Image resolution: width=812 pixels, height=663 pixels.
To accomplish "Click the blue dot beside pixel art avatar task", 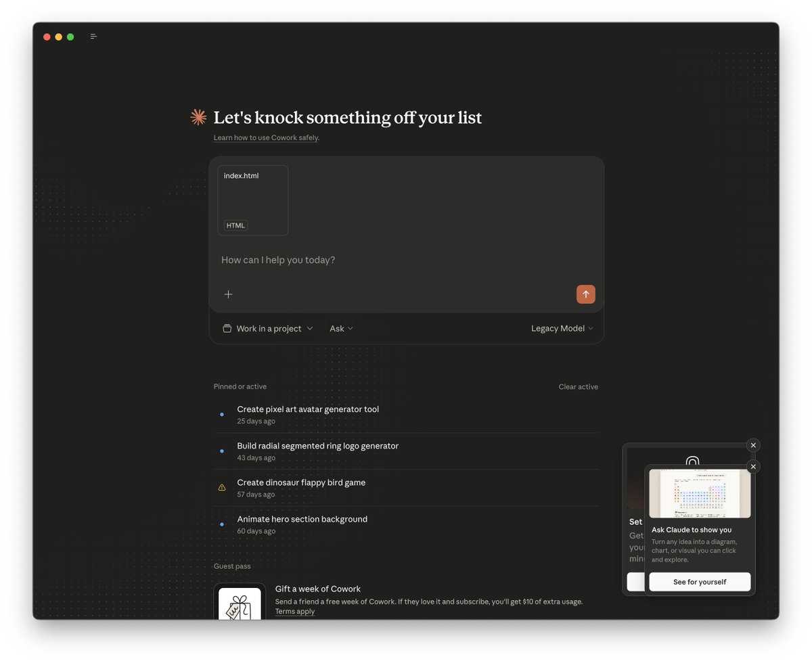I will pos(221,414).
